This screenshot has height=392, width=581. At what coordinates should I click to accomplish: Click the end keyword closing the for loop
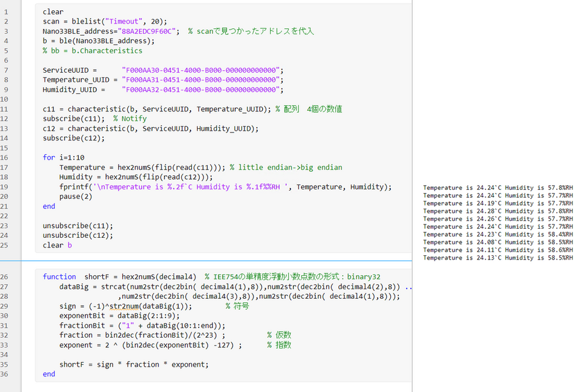[49, 206]
